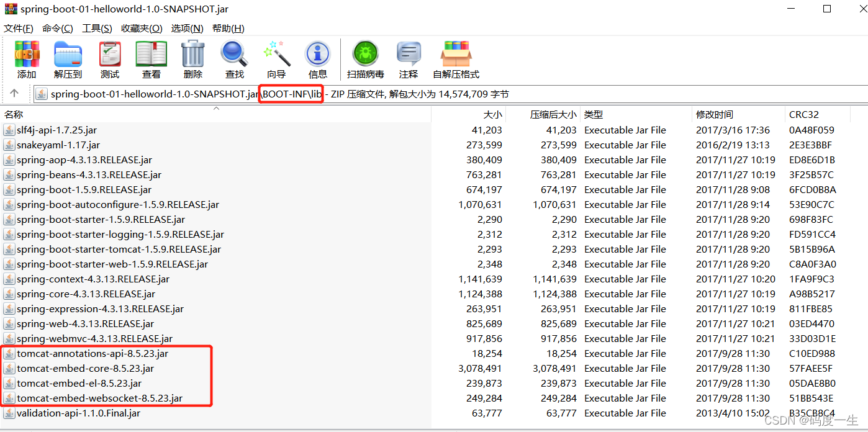
Task: Sort by CRC32 column header
Action: coord(804,114)
